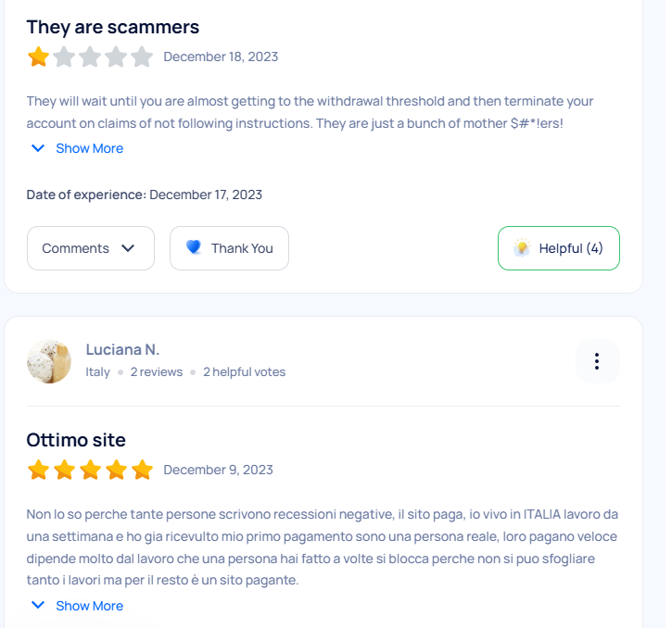Click the last gray star on scammers review
Screen dimensions: 672x628
coord(142,57)
